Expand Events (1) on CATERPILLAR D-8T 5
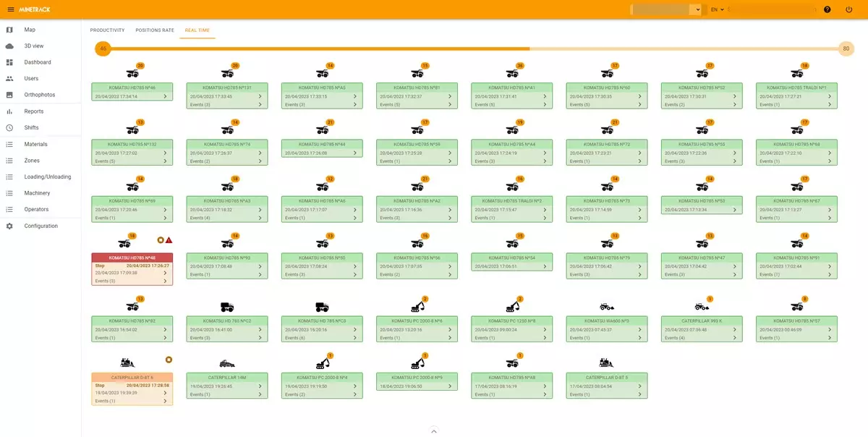The height and width of the screenshot is (437, 868). pos(607,394)
